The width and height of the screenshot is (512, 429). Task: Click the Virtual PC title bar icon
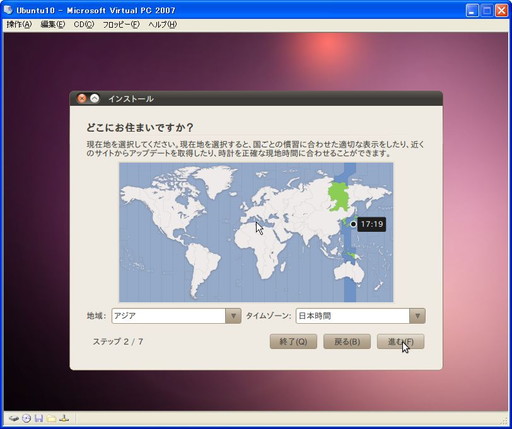[8, 10]
